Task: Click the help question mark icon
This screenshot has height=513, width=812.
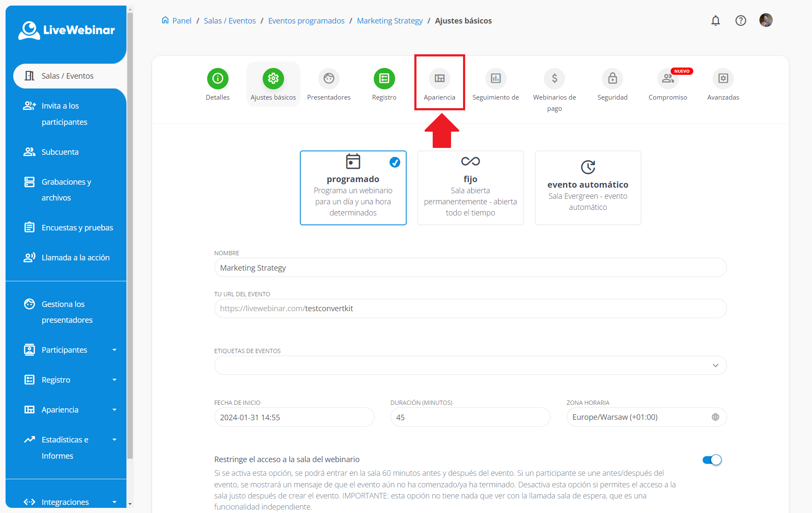Action: pos(741,21)
